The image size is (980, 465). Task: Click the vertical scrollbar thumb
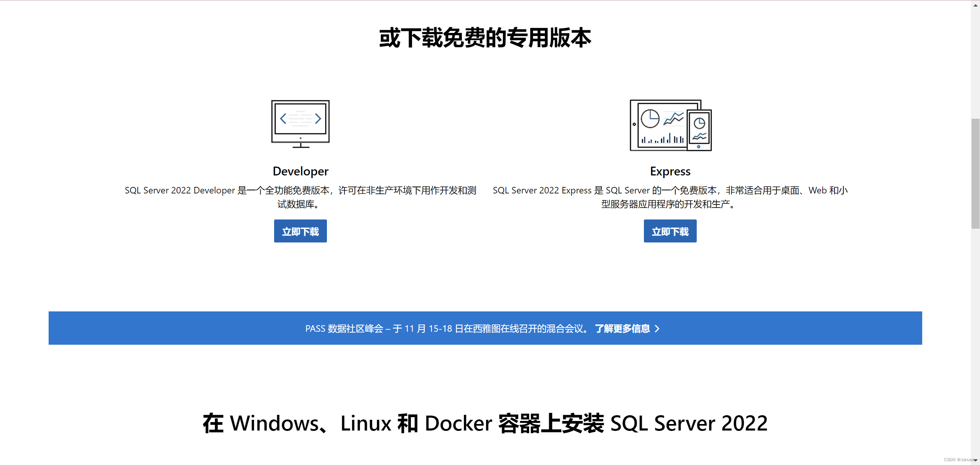coord(975,174)
